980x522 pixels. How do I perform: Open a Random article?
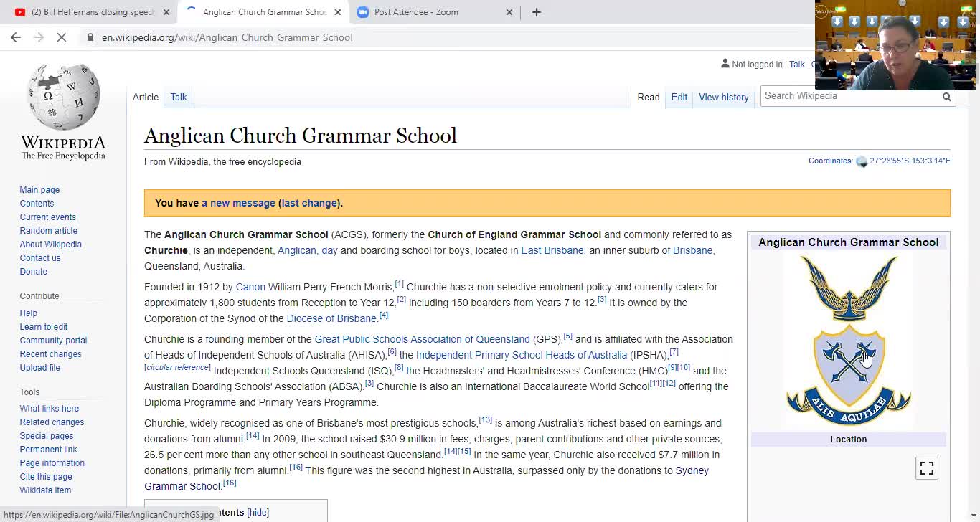point(48,231)
